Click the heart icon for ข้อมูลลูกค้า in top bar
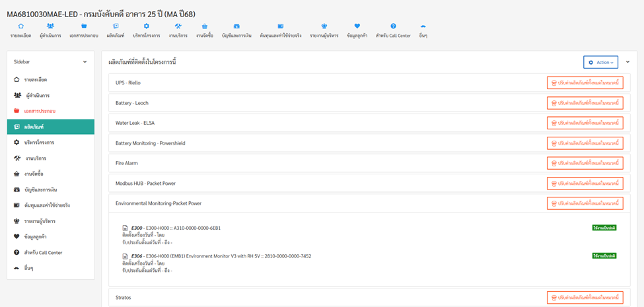 click(357, 26)
